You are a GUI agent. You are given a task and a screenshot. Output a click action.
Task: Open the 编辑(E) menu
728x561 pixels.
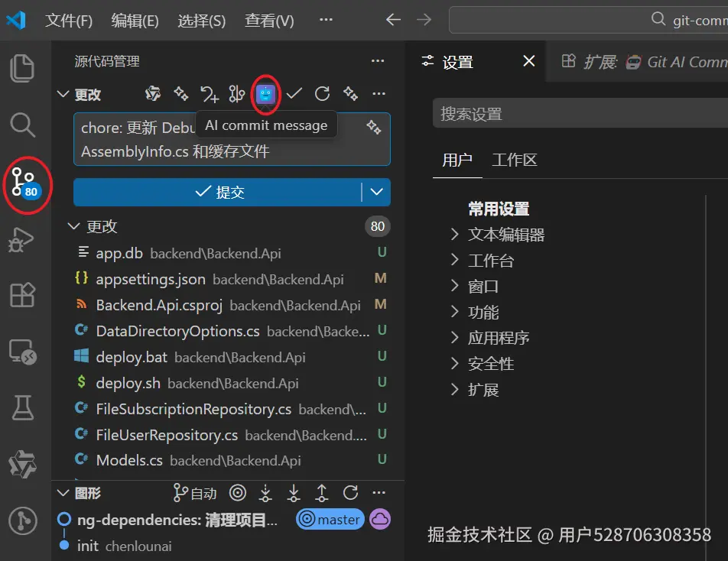point(135,21)
